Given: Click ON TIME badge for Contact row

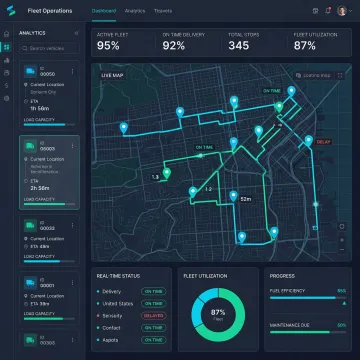Looking at the screenshot, I should tap(154, 328).
